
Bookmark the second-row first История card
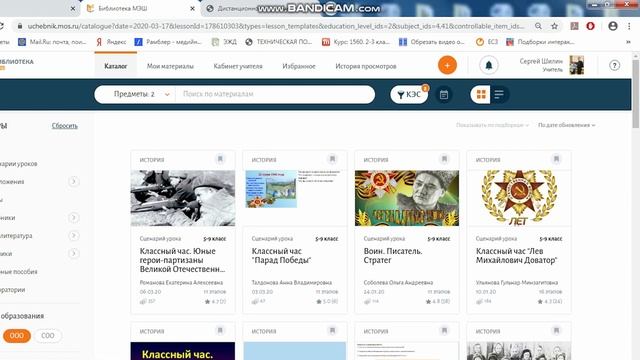pos(220,331)
